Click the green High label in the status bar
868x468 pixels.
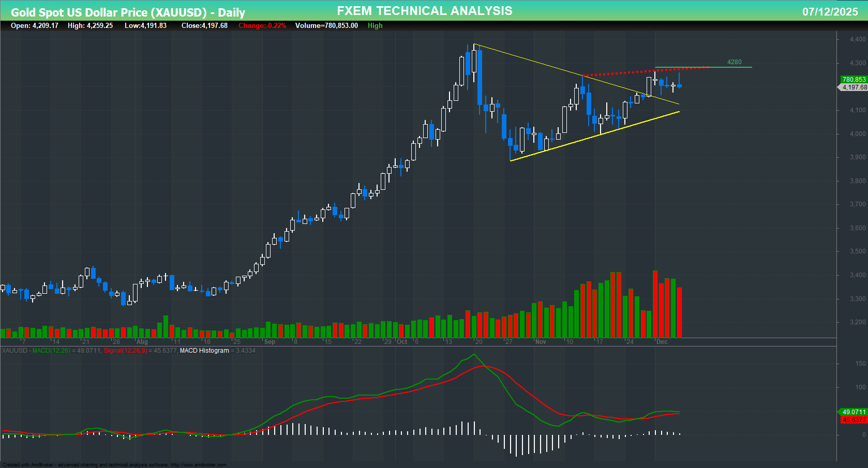pos(375,25)
